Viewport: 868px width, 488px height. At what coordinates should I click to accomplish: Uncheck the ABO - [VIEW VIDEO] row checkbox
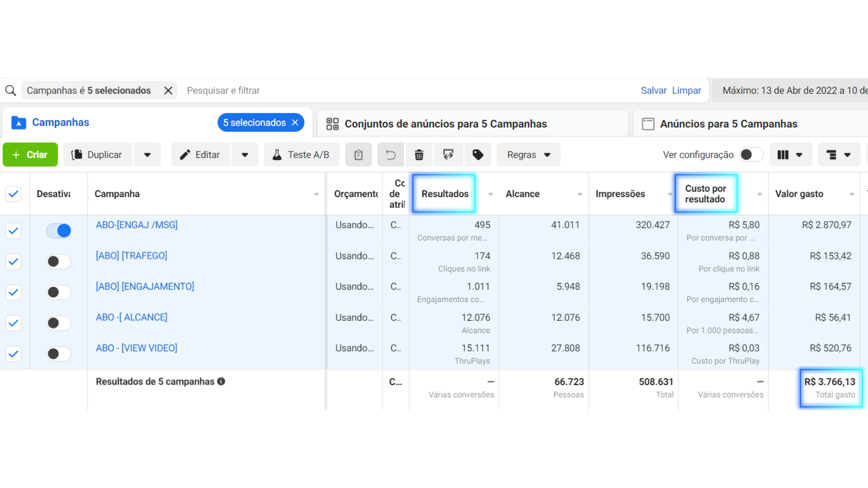click(14, 354)
